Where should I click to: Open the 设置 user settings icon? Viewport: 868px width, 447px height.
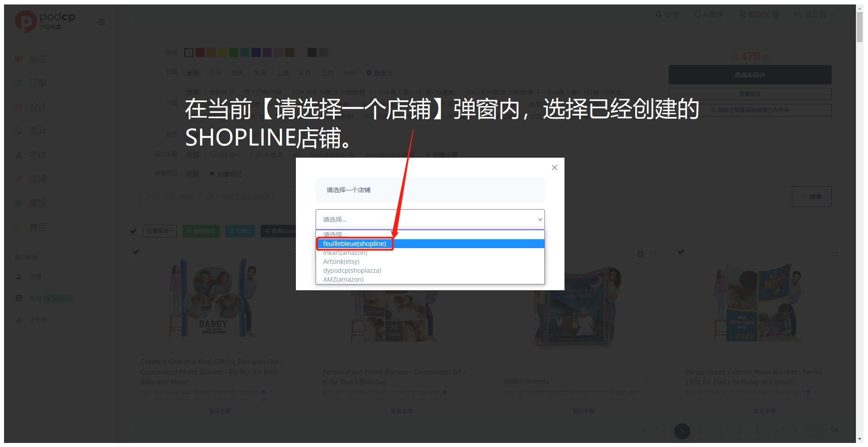point(19,277)
